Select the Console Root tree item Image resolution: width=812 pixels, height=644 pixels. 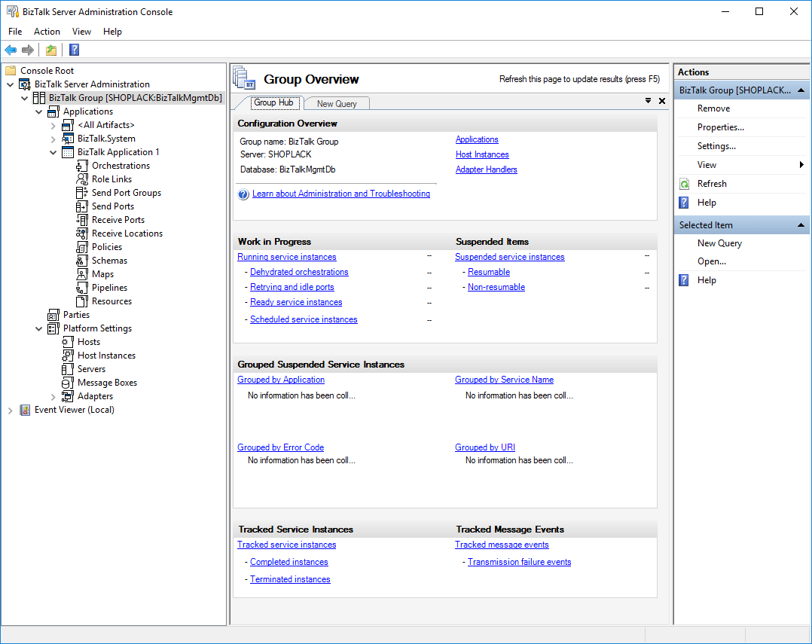(x=47, y=71)
